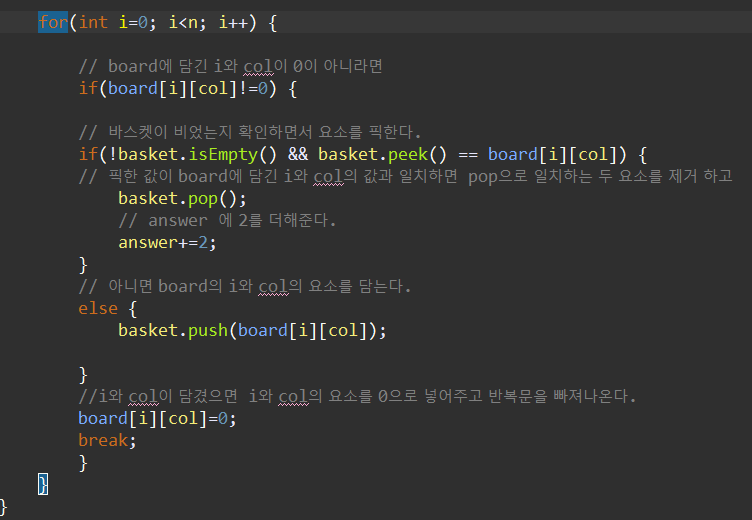This screenshot has width=752, height=520.
Task: Click the 'i++' loop increment
Action: (x=233, y=23)
